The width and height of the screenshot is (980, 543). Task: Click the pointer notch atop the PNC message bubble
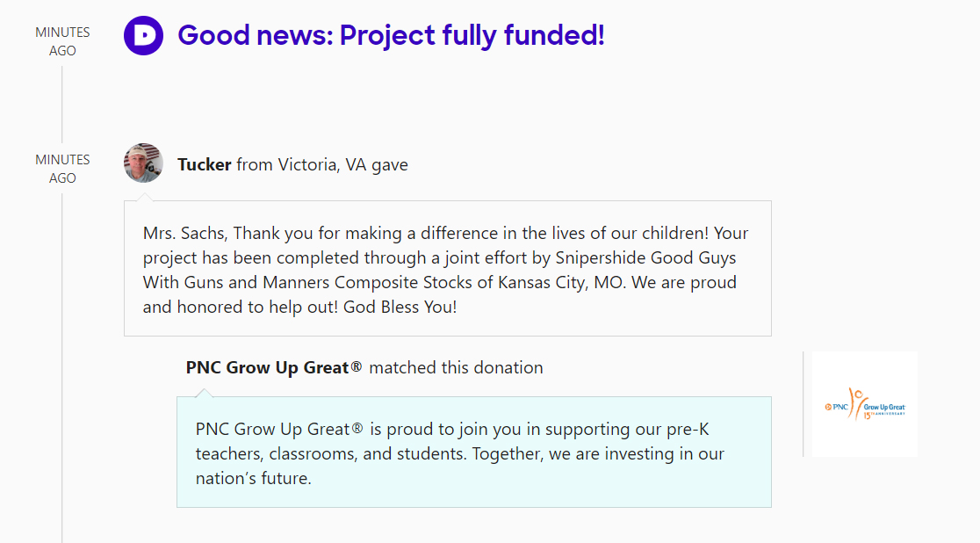[x=204, y=392]
